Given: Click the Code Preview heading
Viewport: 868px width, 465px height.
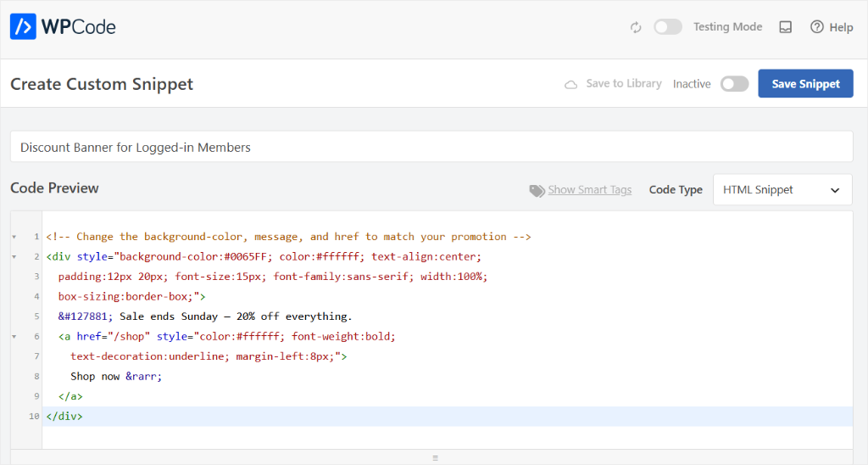Looking at the screenshot, I should (54, 188).
